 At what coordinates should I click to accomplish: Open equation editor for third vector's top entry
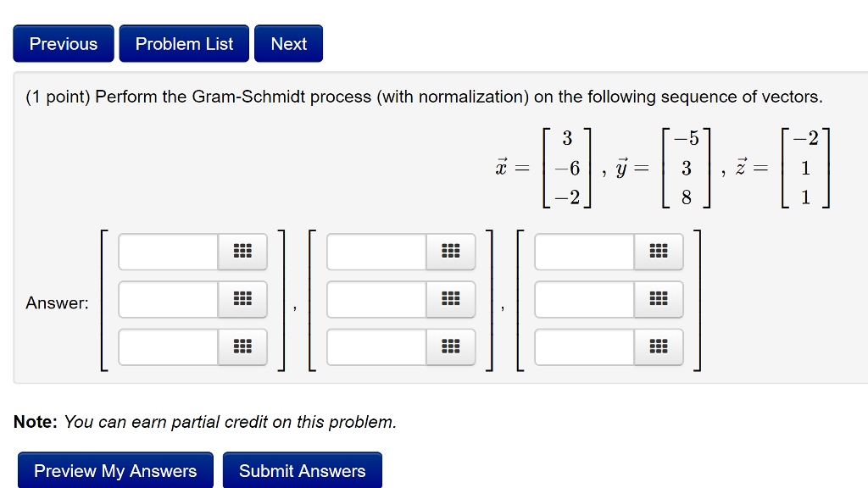659,252
